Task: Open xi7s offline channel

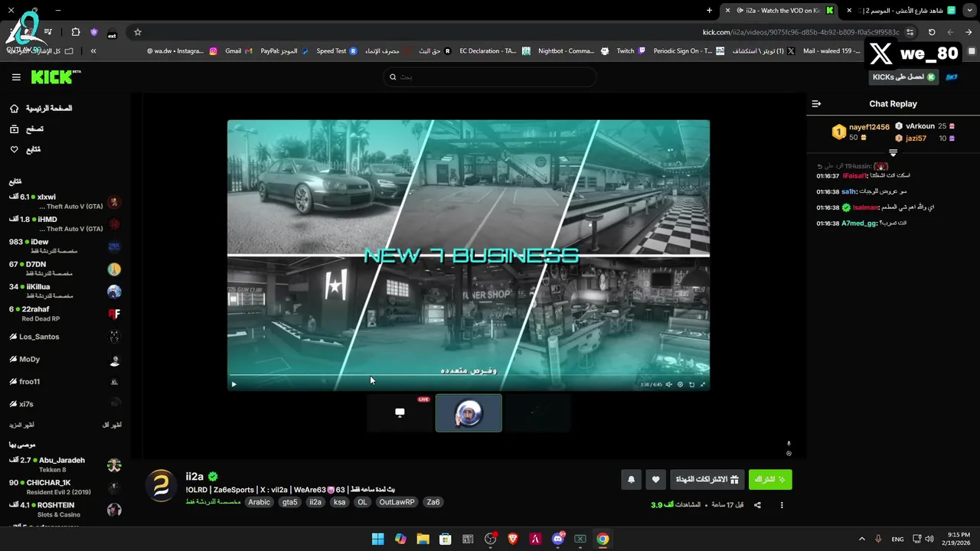Action: 65,404
